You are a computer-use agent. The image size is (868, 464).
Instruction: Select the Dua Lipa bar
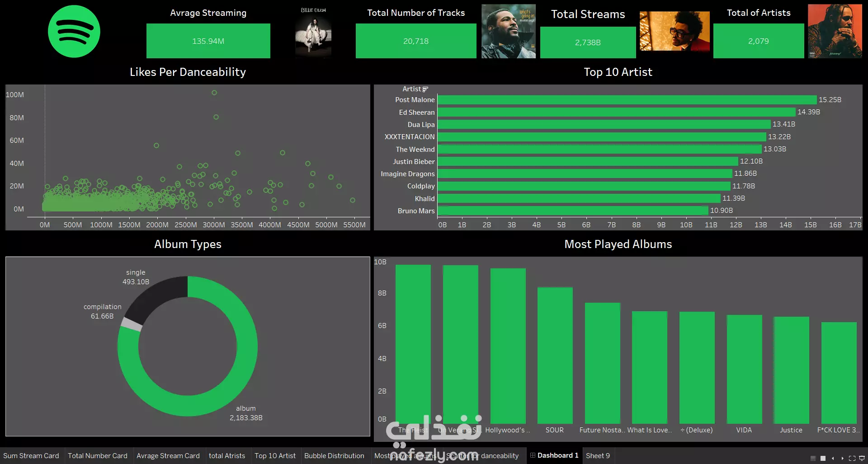click(x=604, y=124)
